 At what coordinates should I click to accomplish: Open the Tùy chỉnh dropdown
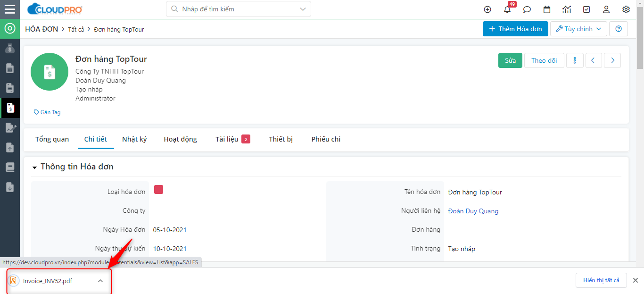pyautogui.click(x=578, y=29)
